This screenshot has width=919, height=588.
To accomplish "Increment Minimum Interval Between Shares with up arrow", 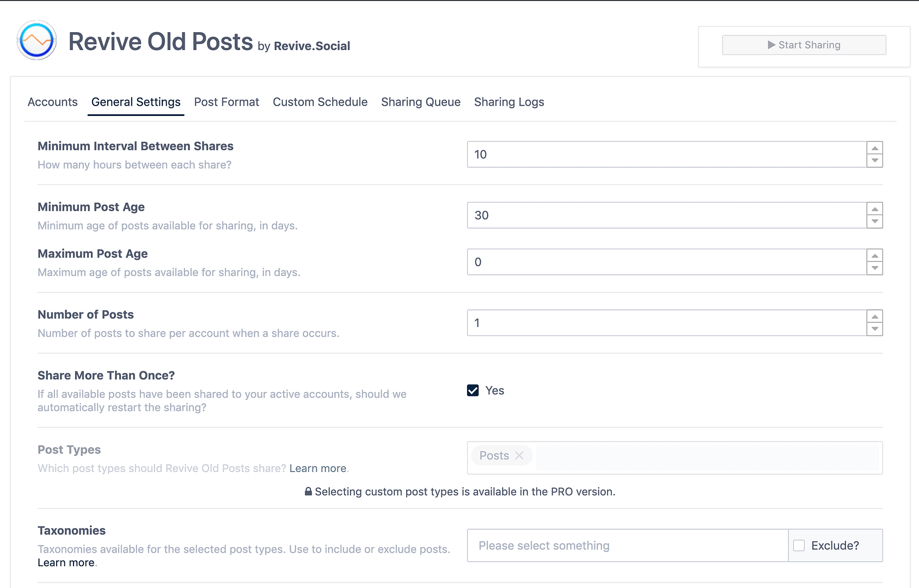I will tap(874, 148).
